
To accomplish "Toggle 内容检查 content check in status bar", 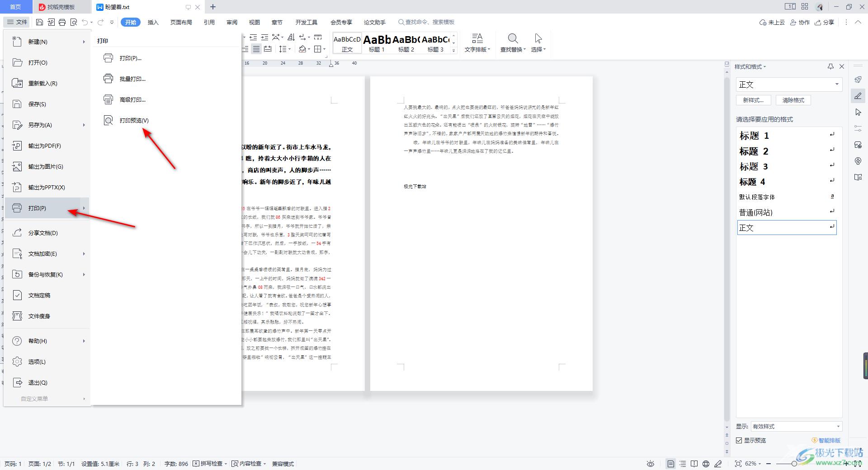I will coord(249,464).
